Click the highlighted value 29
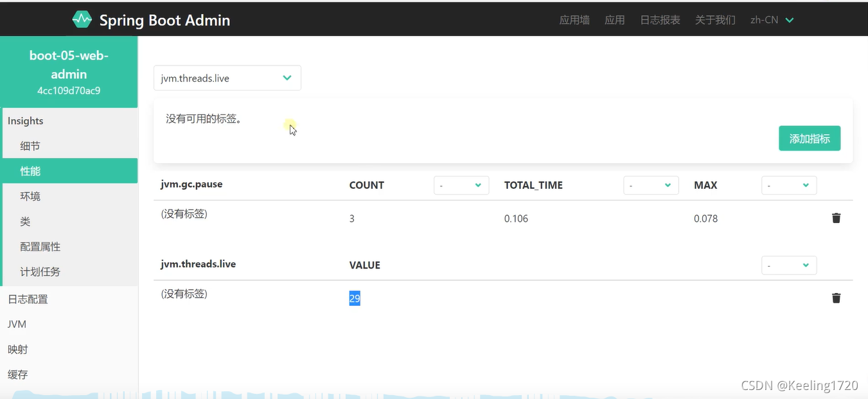 [x=355, y=298]
